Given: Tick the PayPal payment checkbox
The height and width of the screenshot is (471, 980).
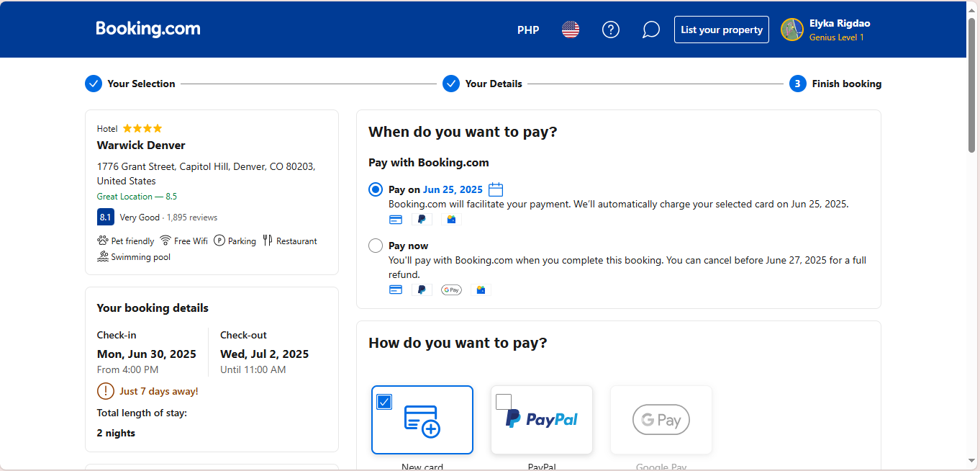Looking at the screenshot, I should click(504, 402).
